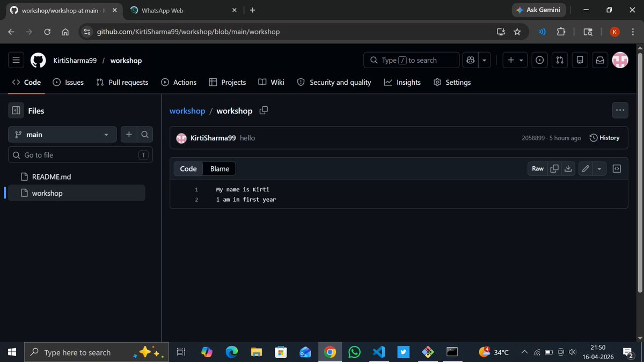The width and height of the screenshot is (644, 362).
Task: Open Visual Studio Code from the taskbar
Action: tap(379, 352)
